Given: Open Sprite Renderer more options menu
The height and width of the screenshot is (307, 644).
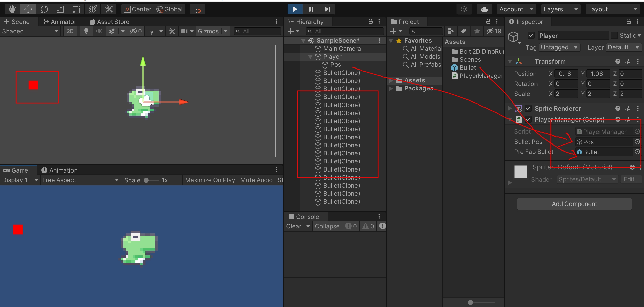Looking at the screenshot, I should 638,108.
